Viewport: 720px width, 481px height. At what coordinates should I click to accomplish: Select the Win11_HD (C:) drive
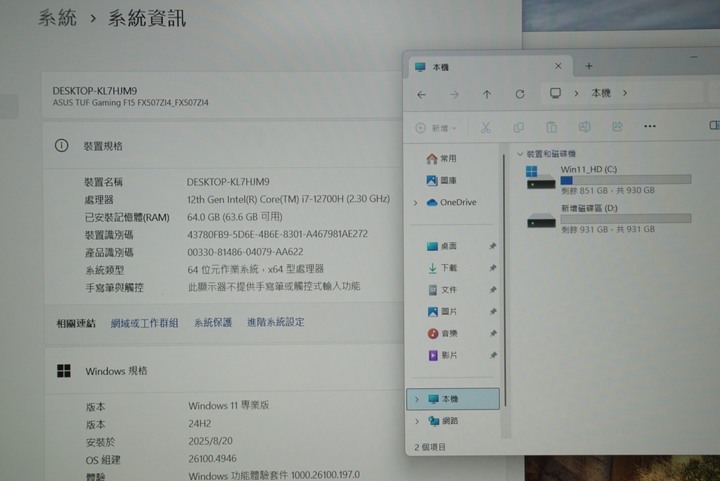point(608,180)
